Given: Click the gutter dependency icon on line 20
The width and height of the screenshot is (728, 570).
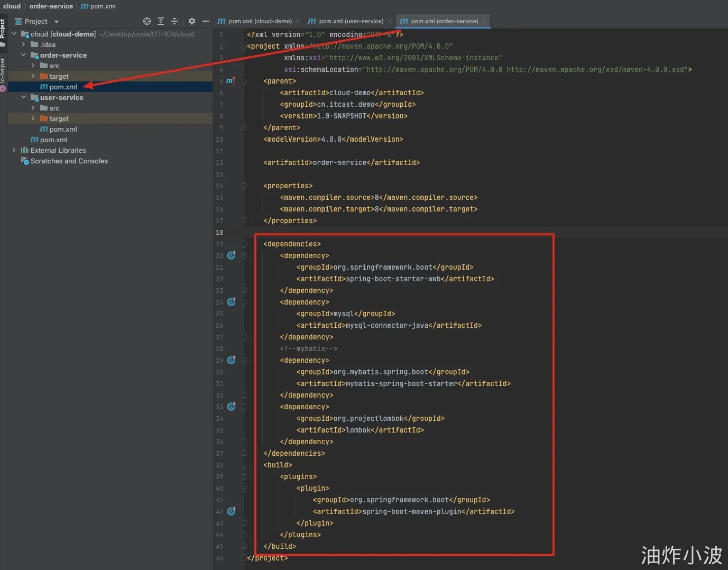Looking at the screenshot, I should [231, 255].
